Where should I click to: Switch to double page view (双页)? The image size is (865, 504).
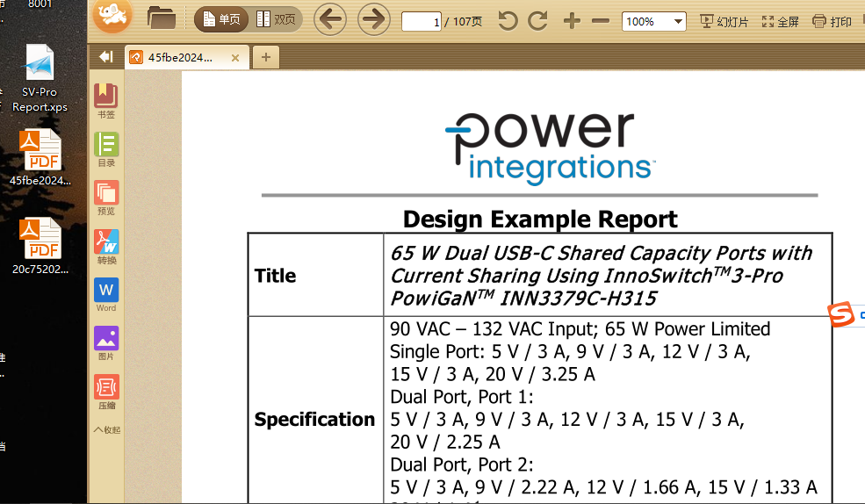pyautogui.click(x=276, y=20)
